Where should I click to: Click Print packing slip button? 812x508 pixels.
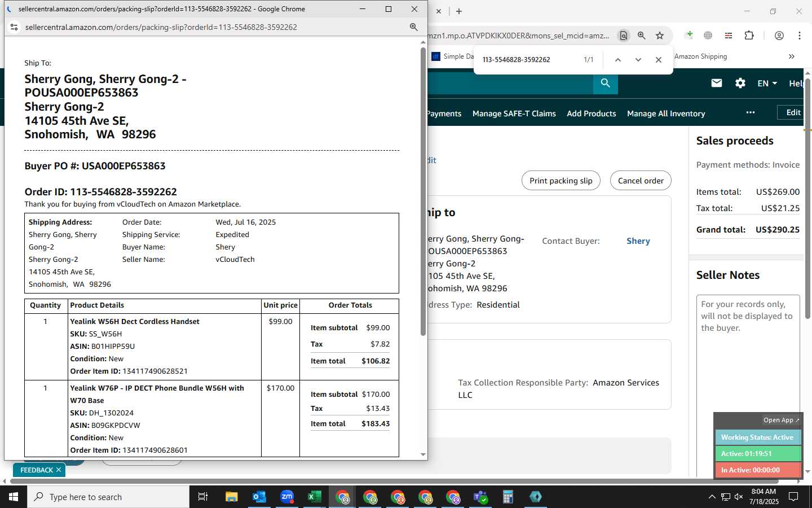tap(561, 181)
